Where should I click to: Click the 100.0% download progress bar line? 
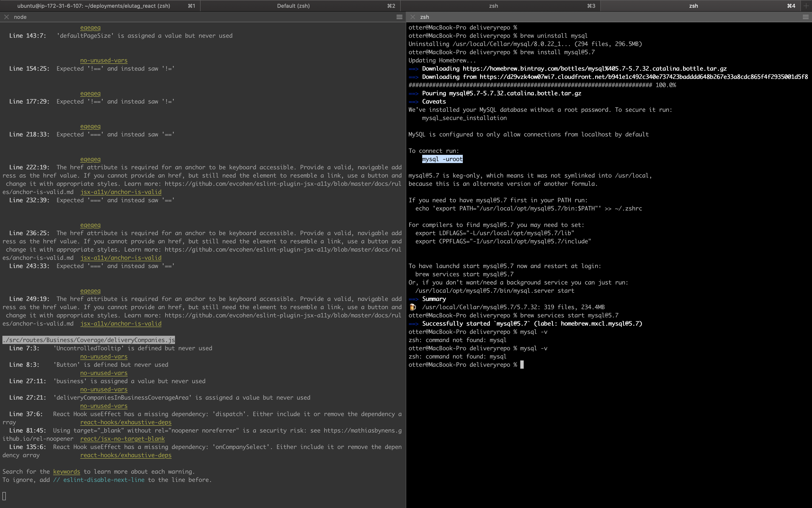(542, 85)
